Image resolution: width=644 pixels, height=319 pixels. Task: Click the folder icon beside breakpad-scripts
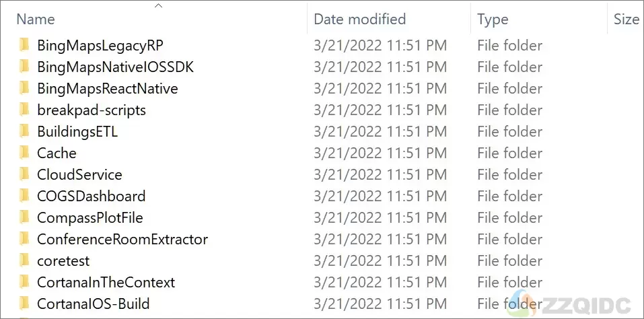[25, 110]
